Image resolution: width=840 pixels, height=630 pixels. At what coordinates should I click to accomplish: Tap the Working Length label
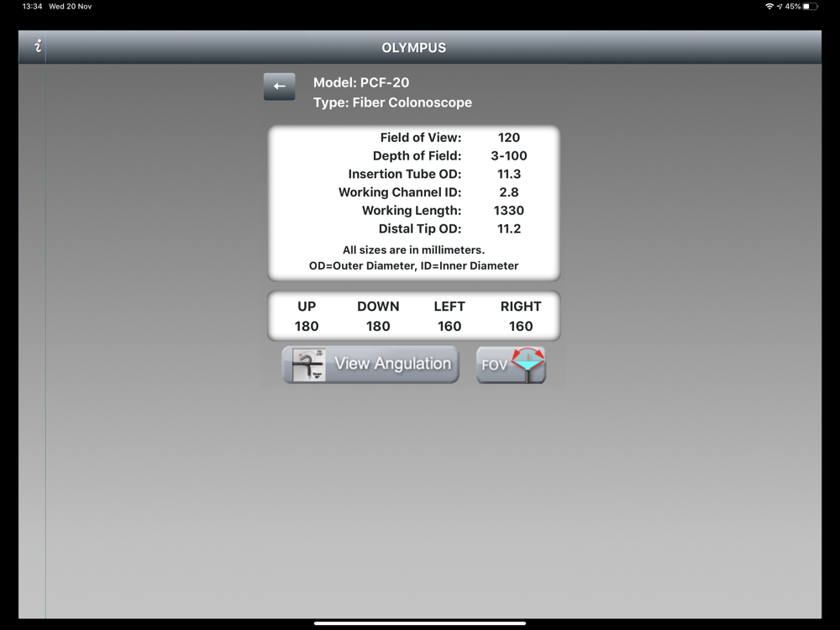click(412, 211)
